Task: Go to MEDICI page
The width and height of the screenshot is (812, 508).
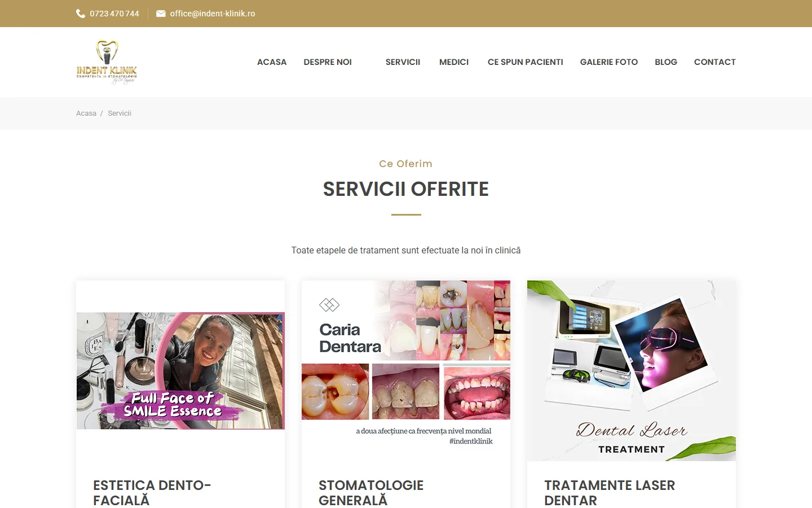Action: click(454, 62)
